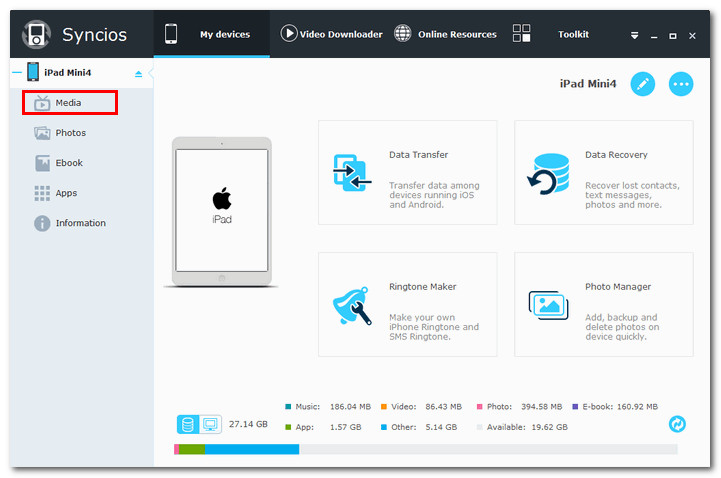721x478 pixels.
Task: Open the Information section
Action: [x=80, y=223]
